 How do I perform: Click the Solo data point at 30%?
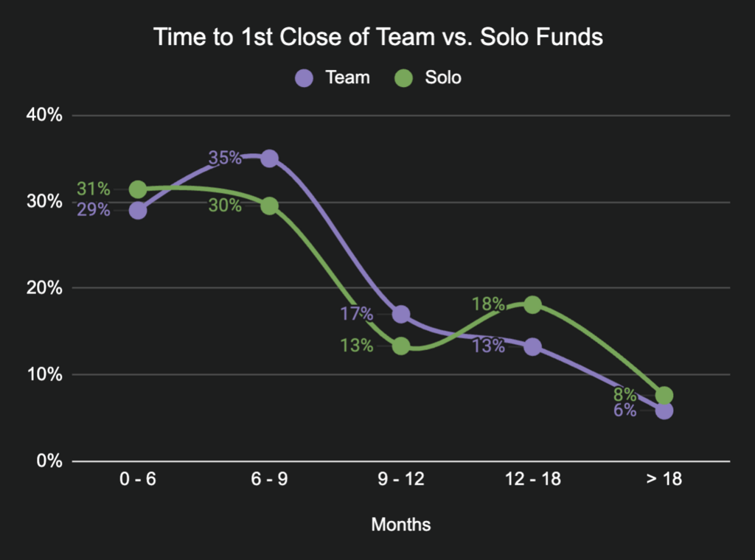click(x=269, y=206)
